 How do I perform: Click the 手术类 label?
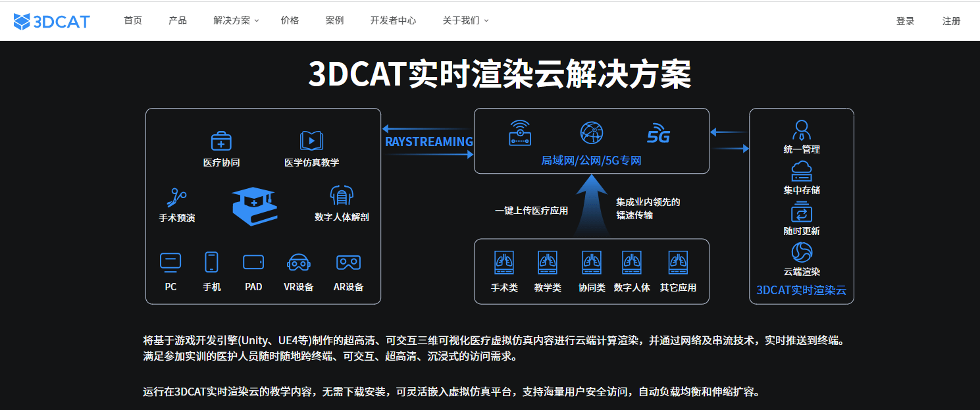pos(504,288)
